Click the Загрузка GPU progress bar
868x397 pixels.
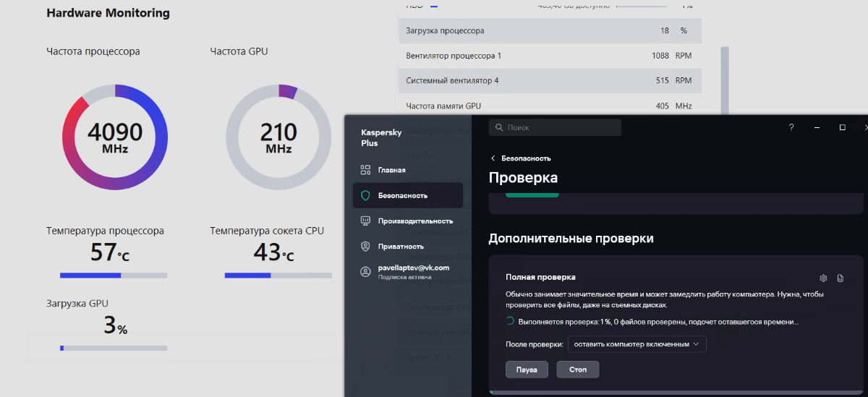[114, 348]
